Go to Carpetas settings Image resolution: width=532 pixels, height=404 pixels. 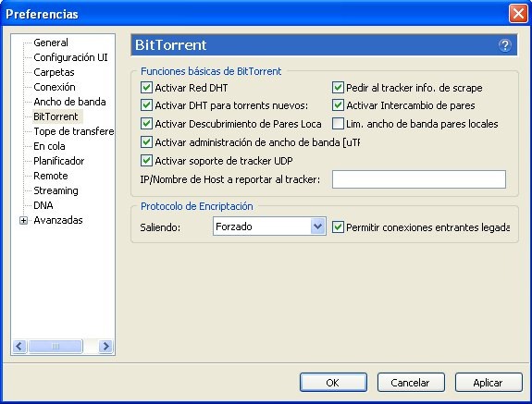pos(54,72)
